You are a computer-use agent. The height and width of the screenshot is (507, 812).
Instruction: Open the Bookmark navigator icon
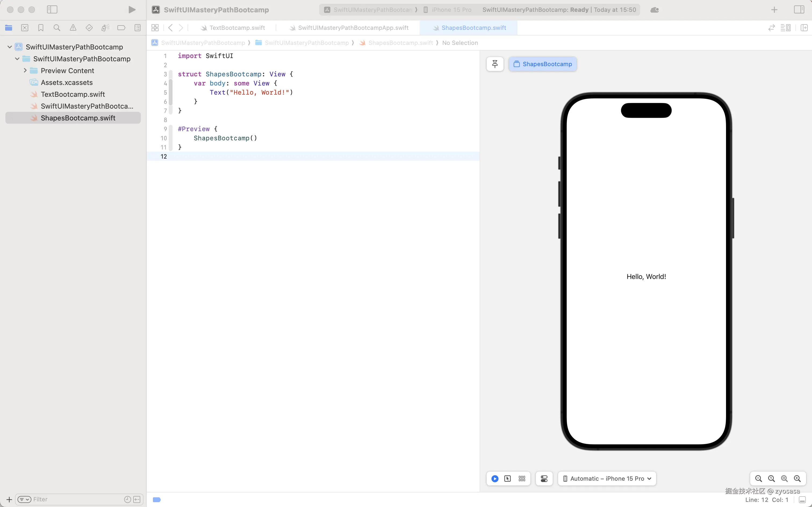[x=41, y=28]
